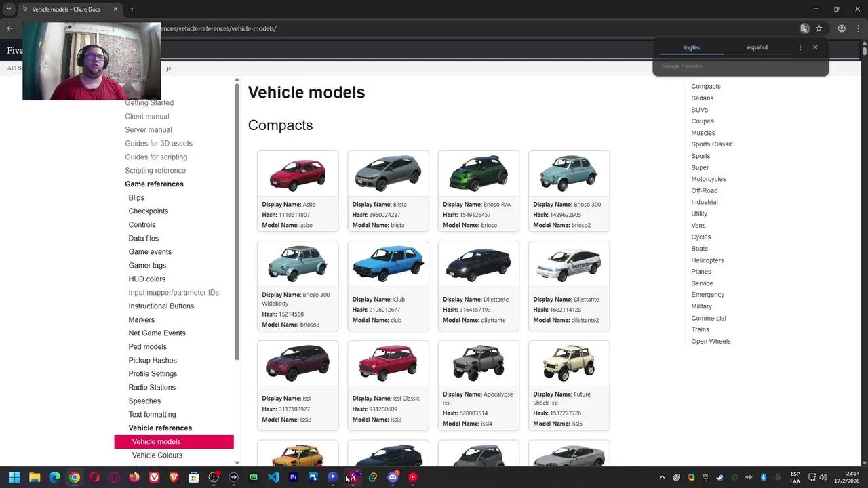The width and height of the screenshot is (868, 488).
Task: Open Chrome's three-dot menu
Action: (x=857, y=28)
